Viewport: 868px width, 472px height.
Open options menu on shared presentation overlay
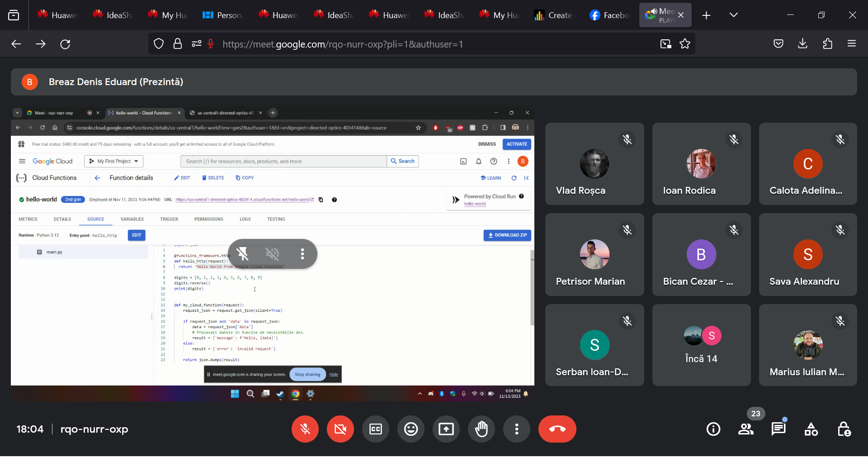coord(302,254)
